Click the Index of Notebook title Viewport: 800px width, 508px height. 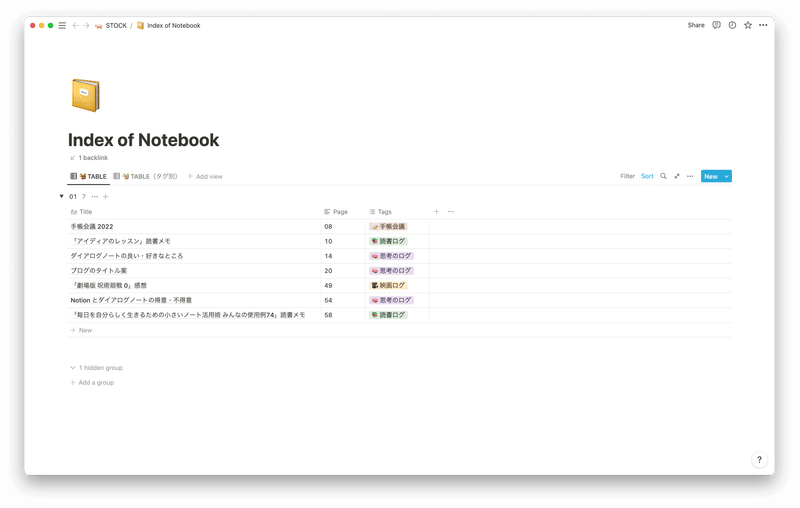pos(143,140)
